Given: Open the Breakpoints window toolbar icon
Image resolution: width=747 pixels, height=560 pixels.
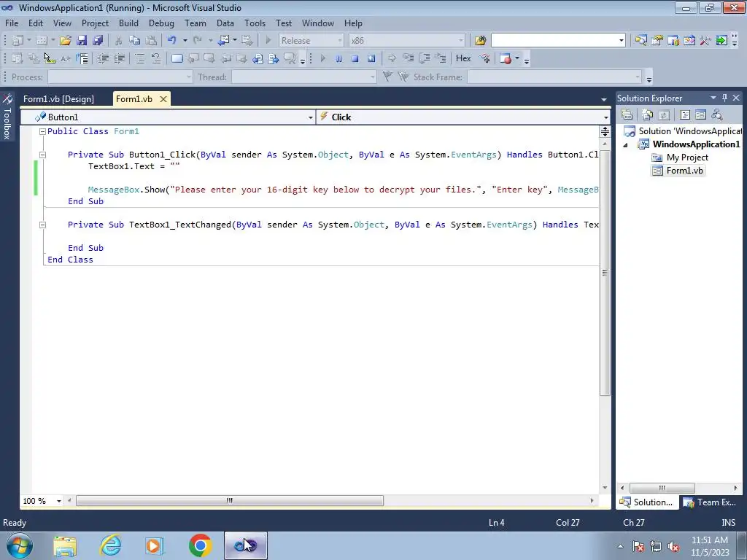Looking at the screenshot, I should coord(506,58).
